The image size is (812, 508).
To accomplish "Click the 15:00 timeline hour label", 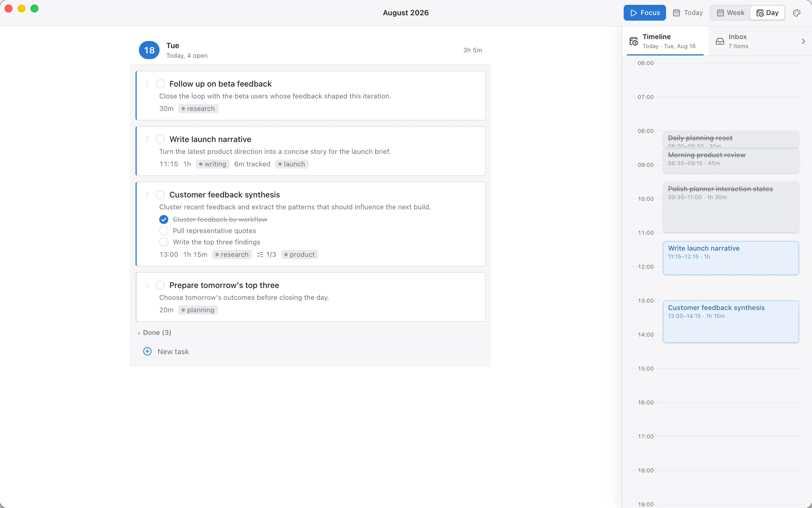I will coord(646,369).
